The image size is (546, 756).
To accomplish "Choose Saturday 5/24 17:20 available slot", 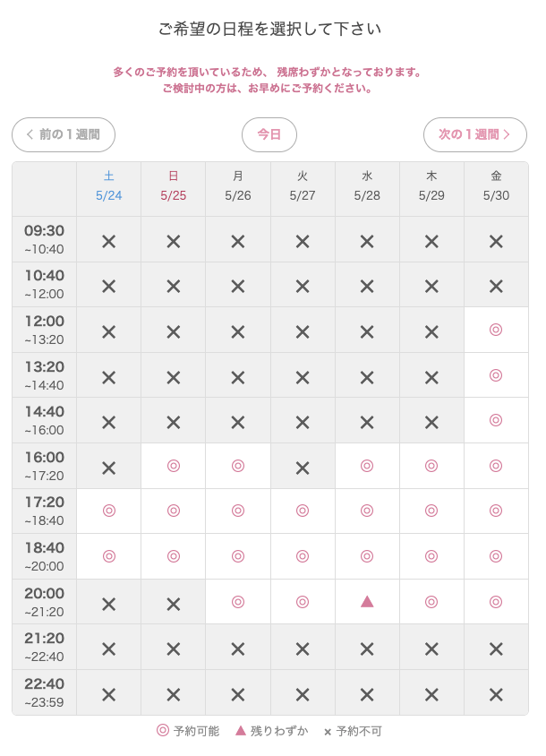I will pyautogui.click(x=109, y=511).
